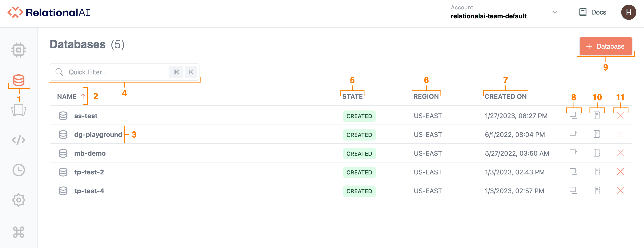Sort by the REGION column header

pos(426,96)
